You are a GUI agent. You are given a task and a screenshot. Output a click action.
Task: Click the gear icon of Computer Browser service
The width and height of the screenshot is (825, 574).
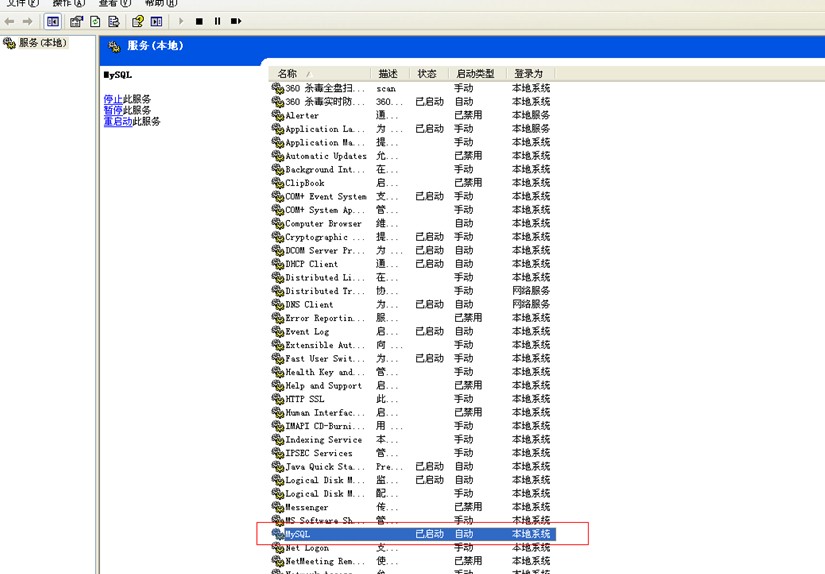coord(277,223)
